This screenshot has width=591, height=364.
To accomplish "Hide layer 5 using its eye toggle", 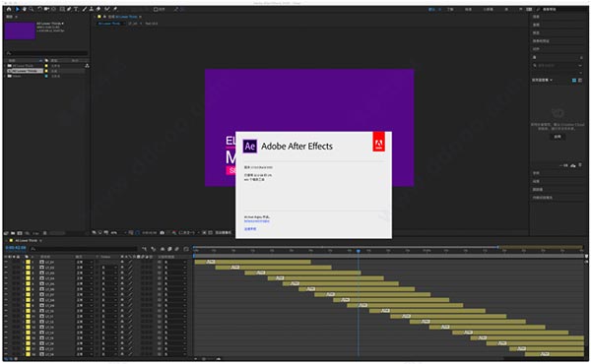I will click(x=6, y=284).
